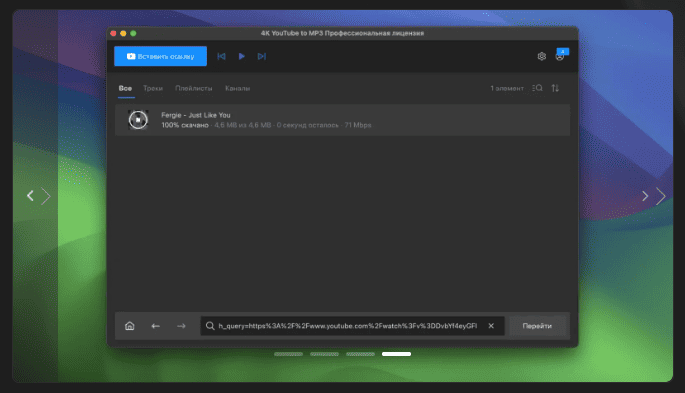
Task: Switch to the Треки tab
Action: (x=153, y=88)
